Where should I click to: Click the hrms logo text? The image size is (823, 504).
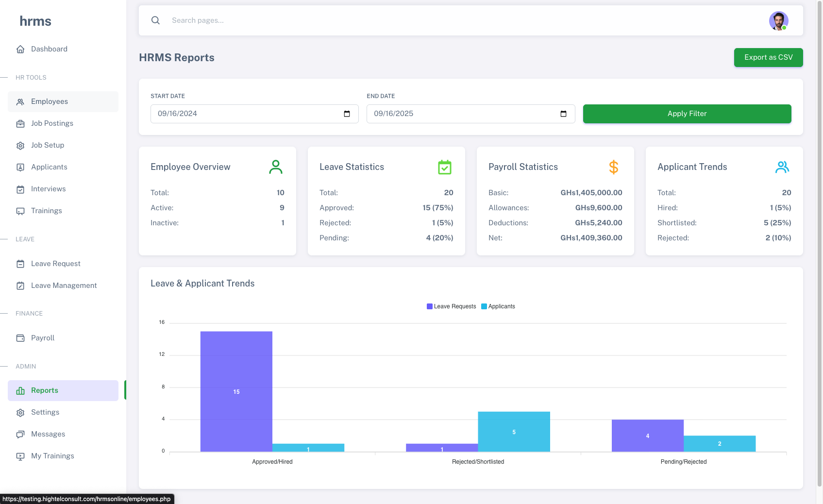[x=35, y=21]
